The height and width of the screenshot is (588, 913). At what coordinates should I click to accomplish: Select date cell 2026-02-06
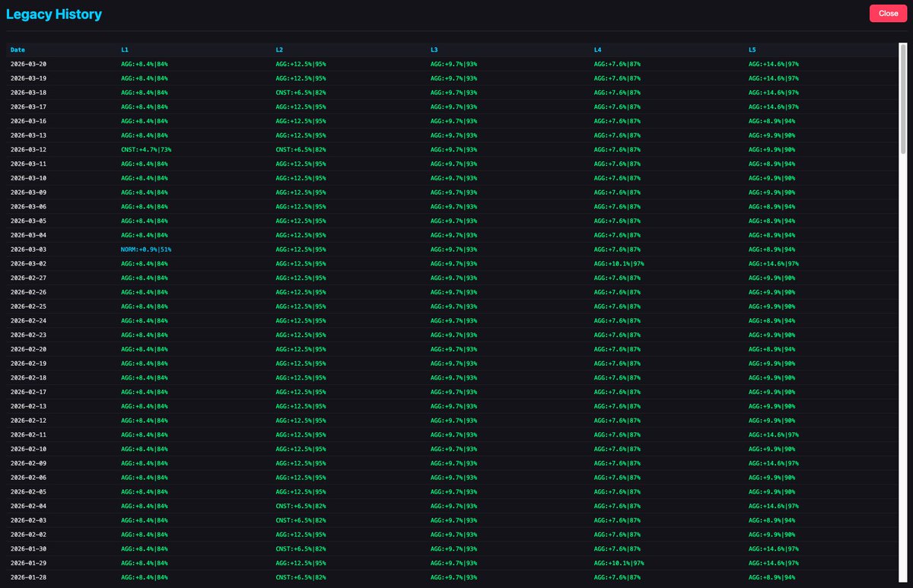[28, 478]
